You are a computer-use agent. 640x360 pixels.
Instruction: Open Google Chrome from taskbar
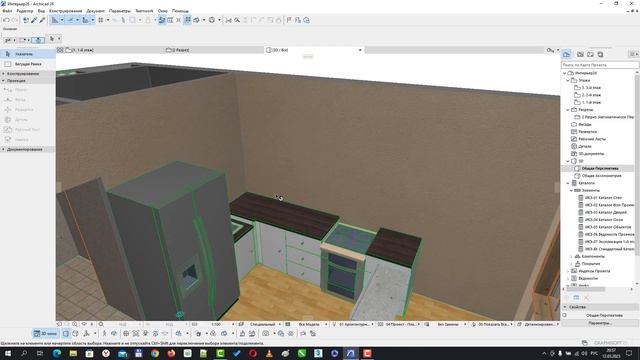tap(155, 353)
